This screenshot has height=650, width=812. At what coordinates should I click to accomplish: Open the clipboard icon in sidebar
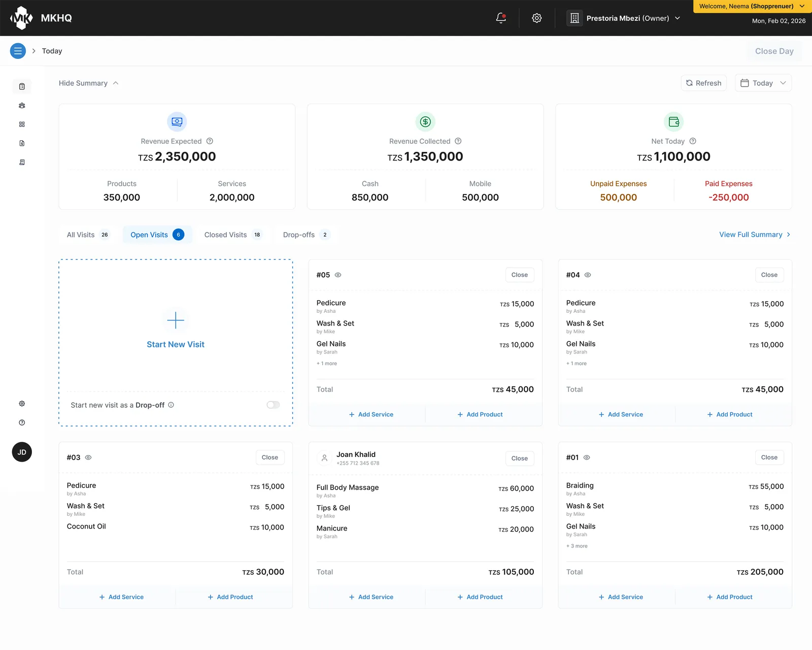[22, 86]
